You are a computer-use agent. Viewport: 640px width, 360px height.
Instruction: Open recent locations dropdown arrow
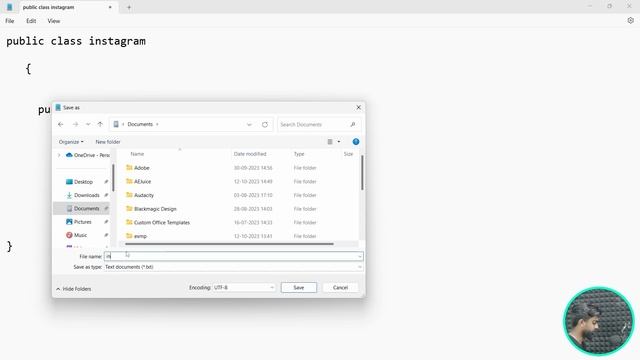(88, 124)
